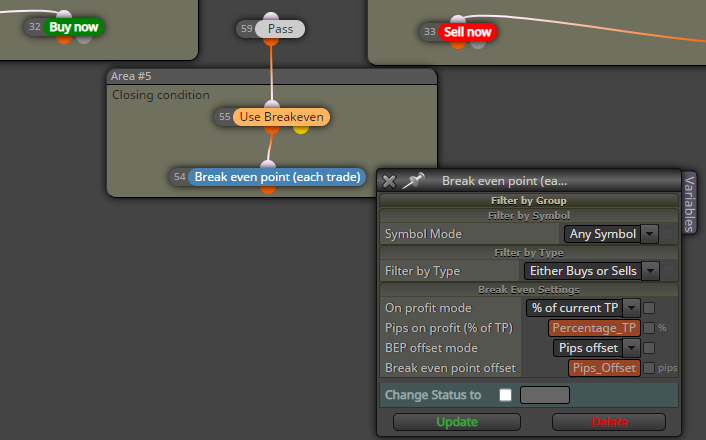This screenshot has height=440, width=706.
Task: Close the Break even point properties panel
Action: point(389,181)
